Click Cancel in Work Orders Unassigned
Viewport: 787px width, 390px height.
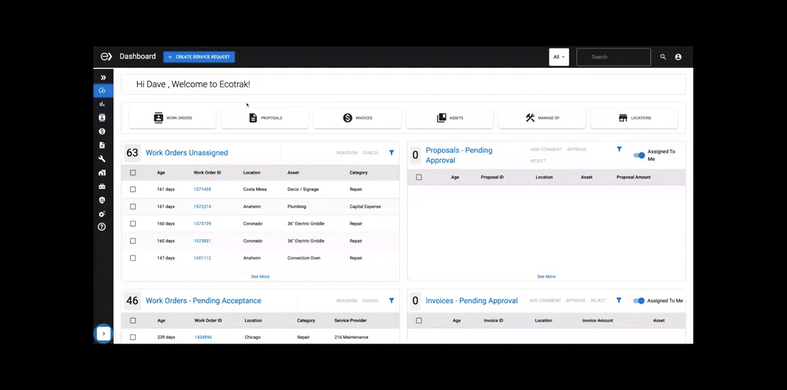pos(370,153)
